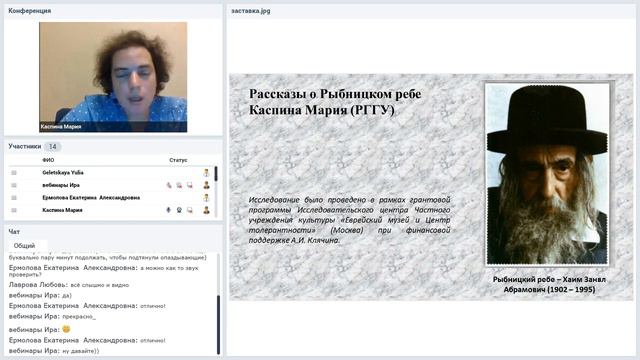The height and width of the screenshot is (360, 640).
Task: Click chat message 'всё слышно и видно'
Action: [x=100, y=285]
